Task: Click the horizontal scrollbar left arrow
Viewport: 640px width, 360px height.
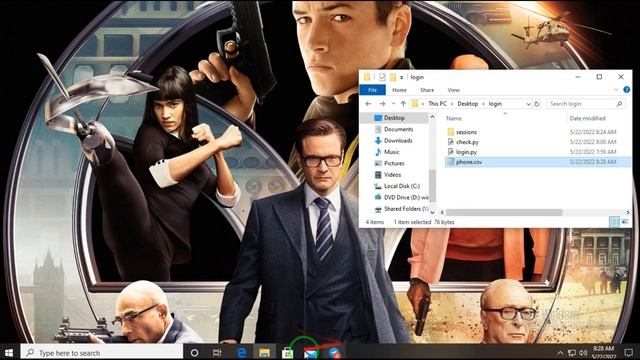Action: coord(442,212)
